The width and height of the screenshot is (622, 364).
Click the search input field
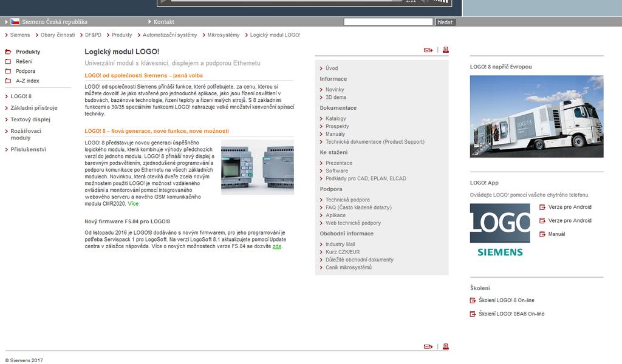tap(388, 22)
